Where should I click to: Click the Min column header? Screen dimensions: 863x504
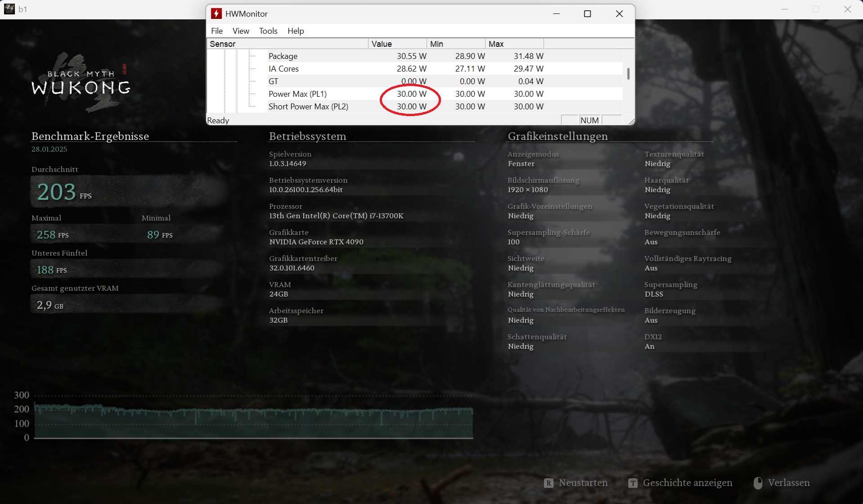pyautogui.click(x=456, y=44)
